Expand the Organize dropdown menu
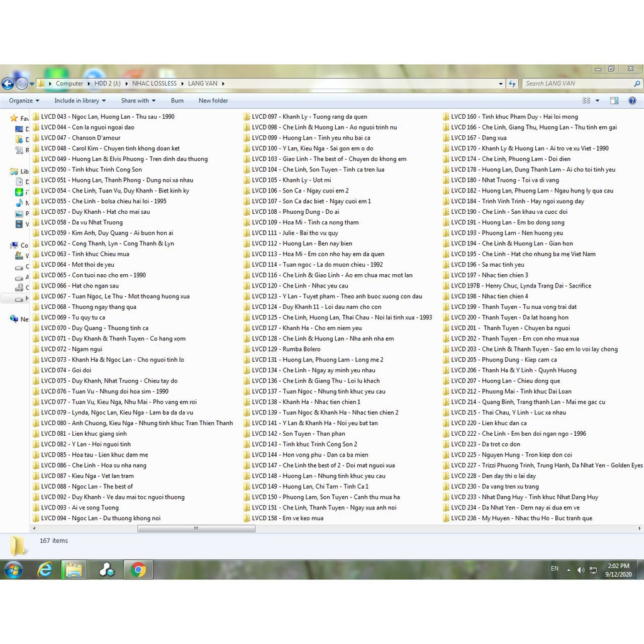The image size is (644, 644). (x=24, y=101)
